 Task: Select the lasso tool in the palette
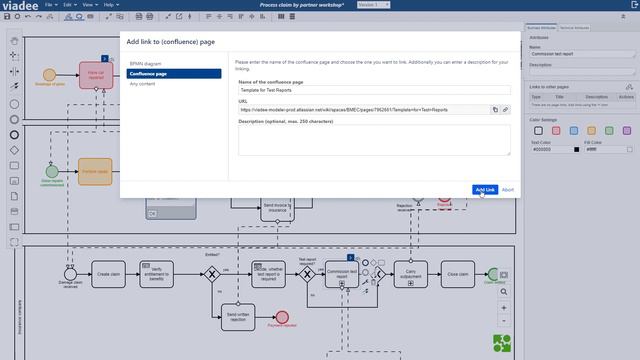coord(14,56)
